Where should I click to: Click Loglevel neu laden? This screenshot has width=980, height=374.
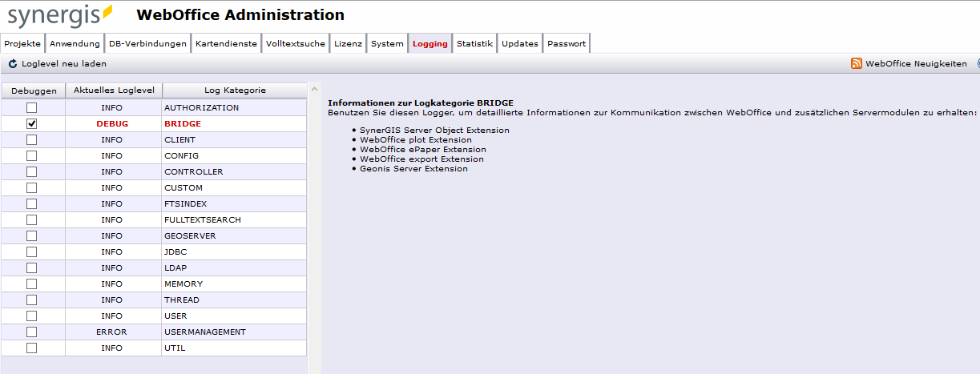tap(64, 63)
